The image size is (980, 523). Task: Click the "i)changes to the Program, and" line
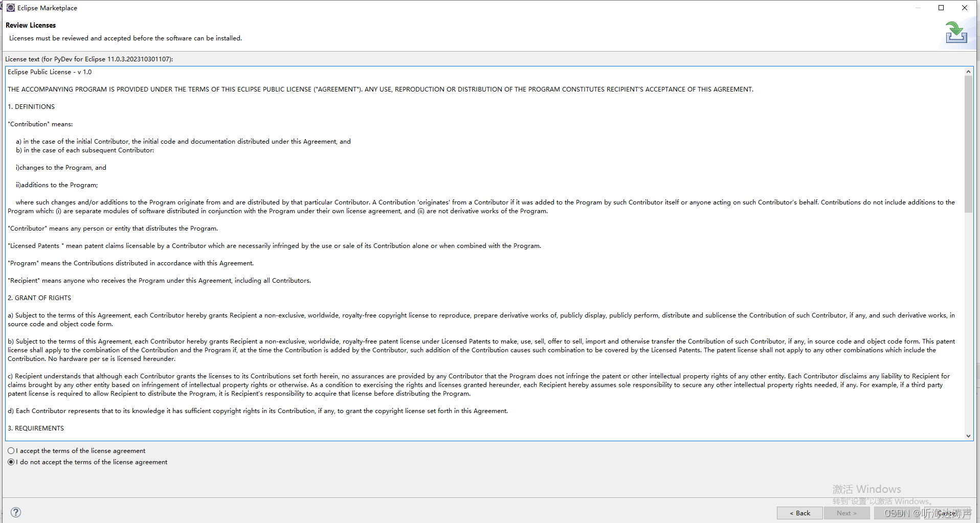click(61, 168)
